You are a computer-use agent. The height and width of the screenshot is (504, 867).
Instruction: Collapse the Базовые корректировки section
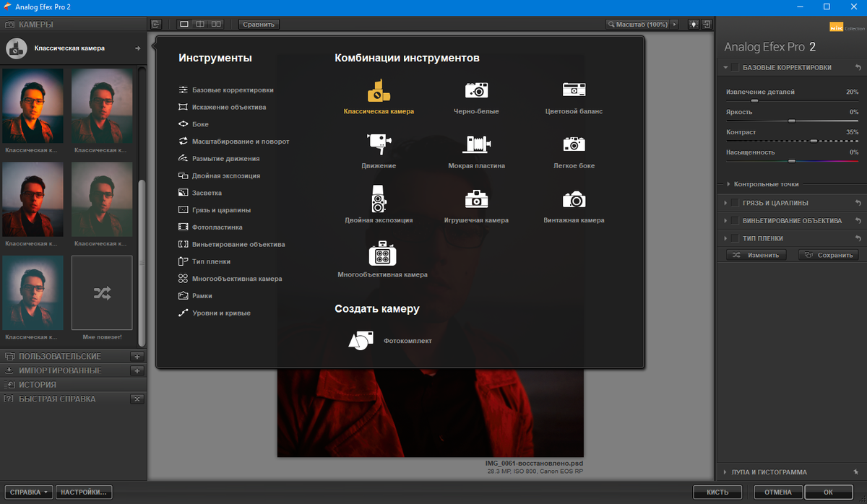click(x=725, y=67)
